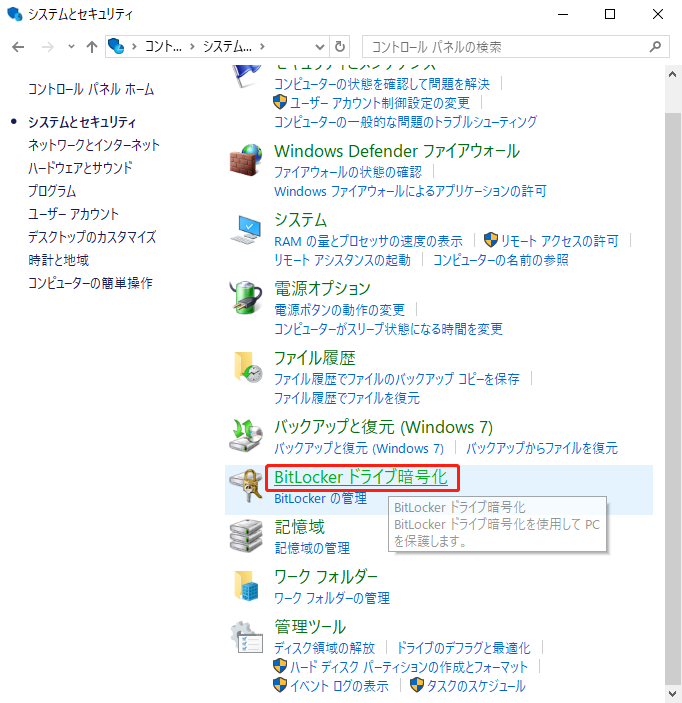The height and width of the screenshot is (703, 682).
Task: Click the BitLocker lock and keys icon
Action: pos(246,486)
